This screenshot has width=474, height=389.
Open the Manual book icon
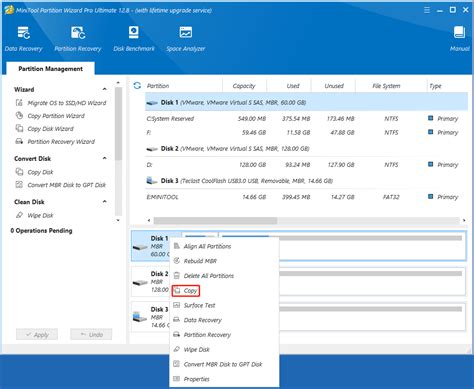coord(459,32)
